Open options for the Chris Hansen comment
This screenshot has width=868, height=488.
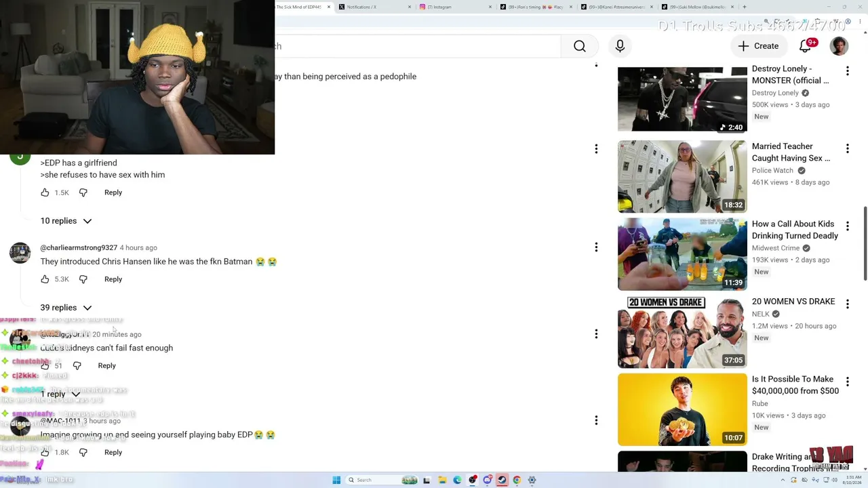[x=596, y=247]
